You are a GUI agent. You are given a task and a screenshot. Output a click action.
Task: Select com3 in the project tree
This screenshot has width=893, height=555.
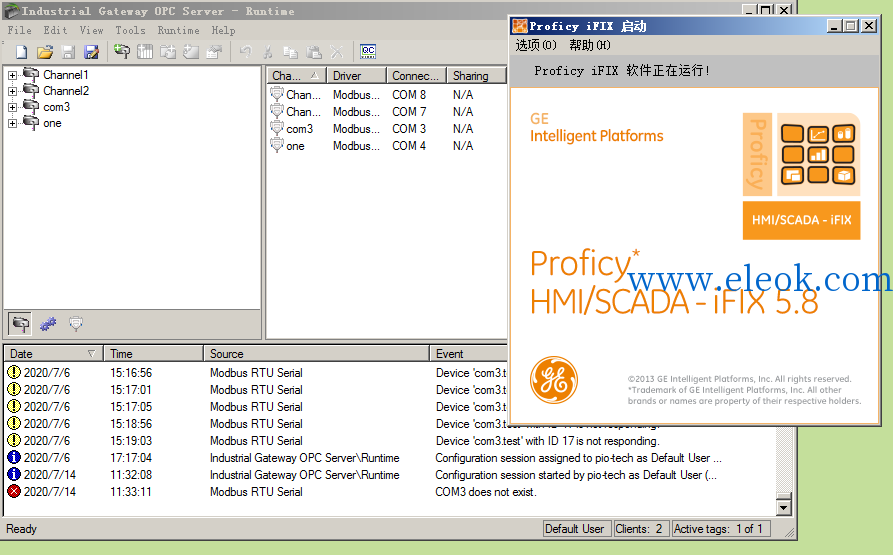click(x=56, y=107)
